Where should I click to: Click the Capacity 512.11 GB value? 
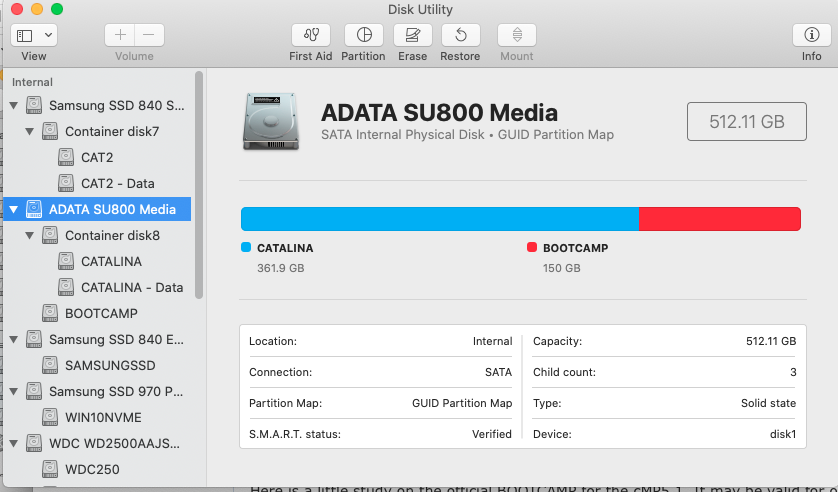click(771, 341)
